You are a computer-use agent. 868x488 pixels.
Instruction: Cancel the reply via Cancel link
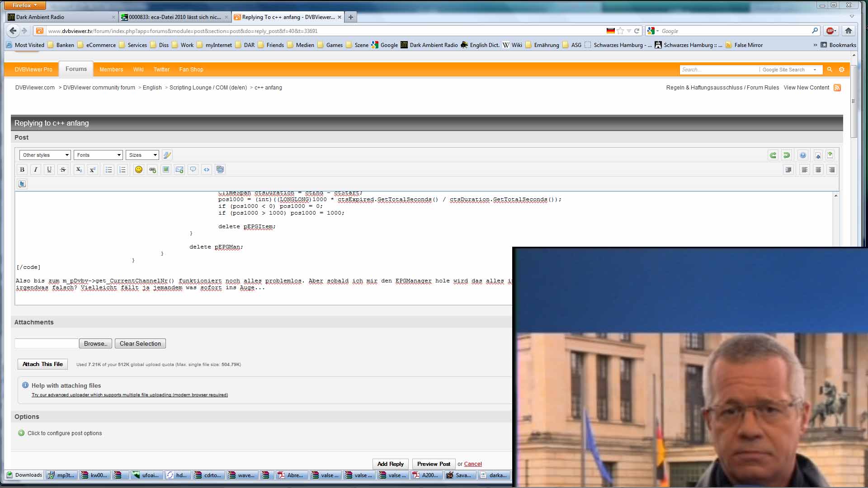(x=473, y=464)
